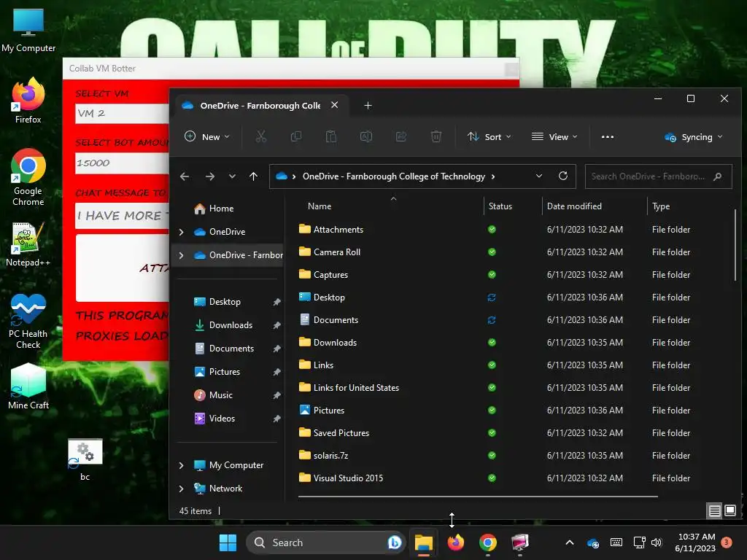Open File Explorer from the taskbar
This screenshot has width=747, height=560.
point(424,542)
